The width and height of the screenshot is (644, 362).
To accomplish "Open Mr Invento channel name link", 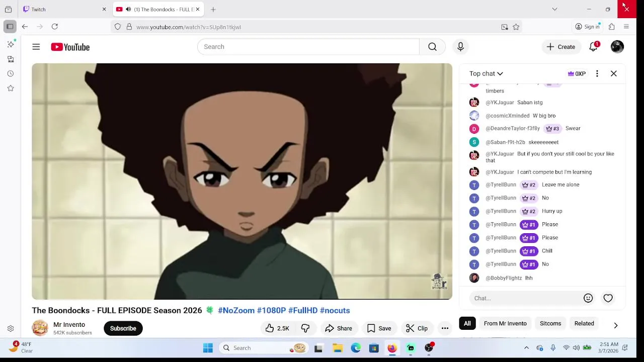I will click(69, 324).
